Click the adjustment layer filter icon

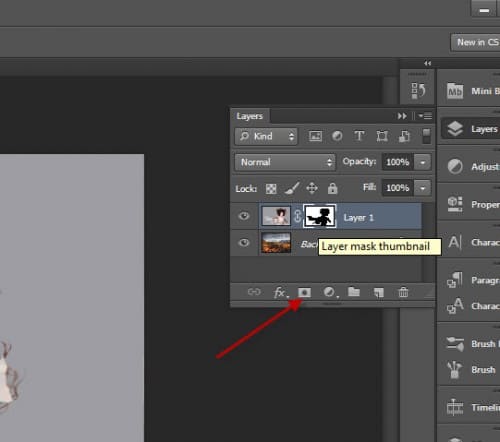point(337,136)
